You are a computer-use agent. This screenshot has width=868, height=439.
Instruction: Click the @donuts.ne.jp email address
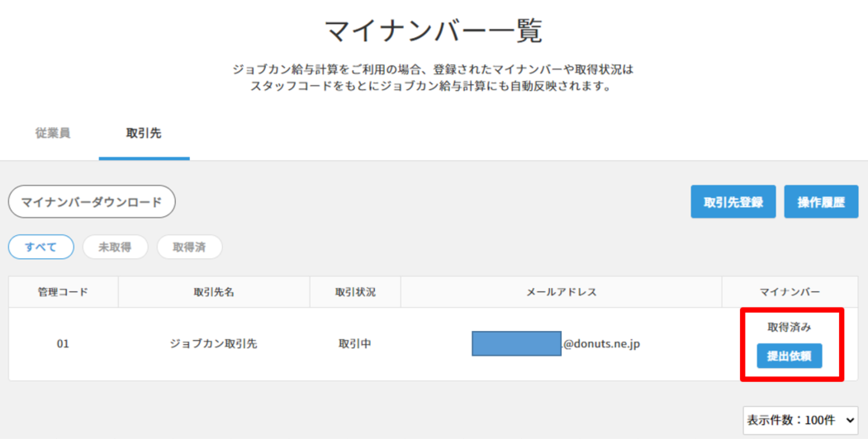600,343
